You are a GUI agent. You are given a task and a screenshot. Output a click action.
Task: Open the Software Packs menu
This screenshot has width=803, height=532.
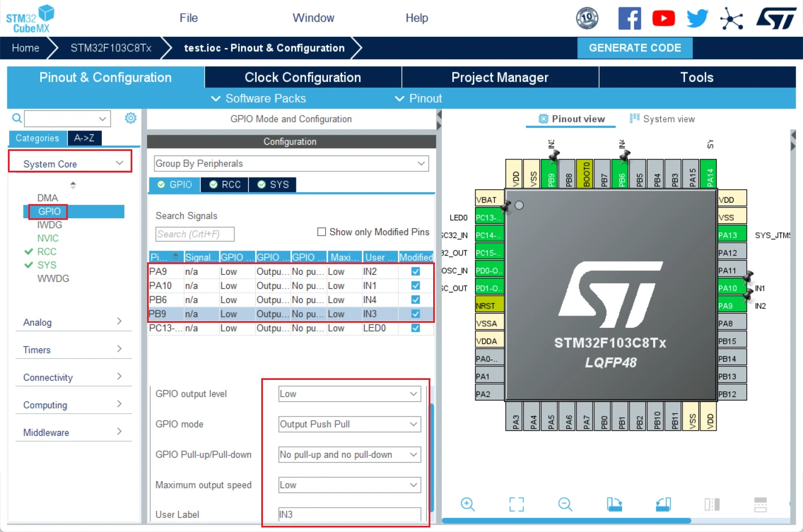point(258,98)
